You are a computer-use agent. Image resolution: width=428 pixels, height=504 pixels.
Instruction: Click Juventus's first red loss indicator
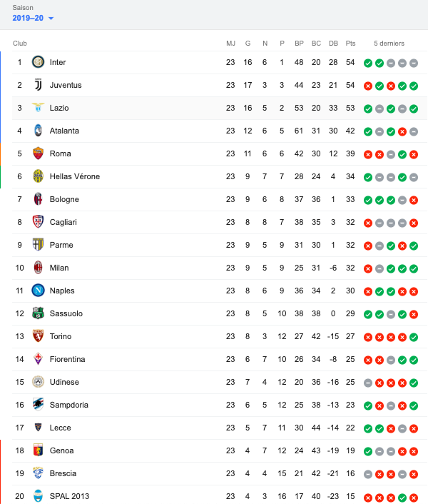pyautogui.click(x=368, y=86)
